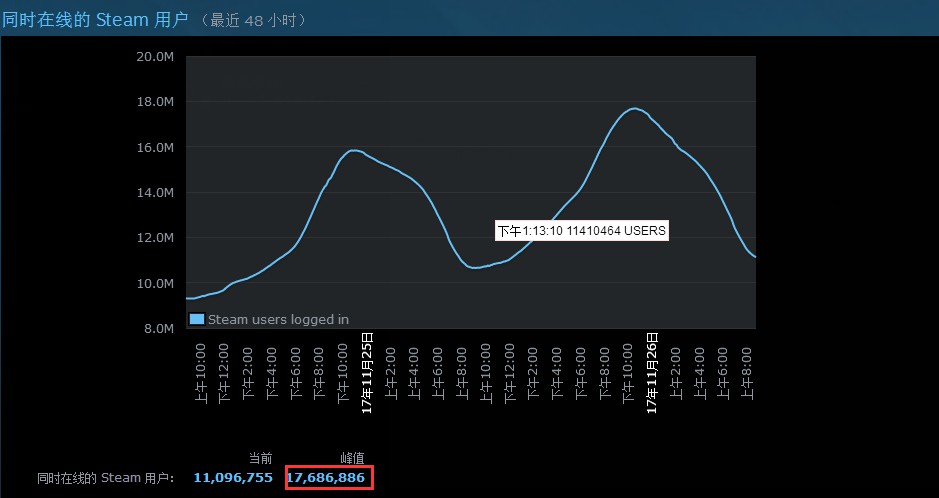This screenshot has width=939, height=498.
Task: Click the '17年11月25日' date axis label
Action: (x=367, y=373)
